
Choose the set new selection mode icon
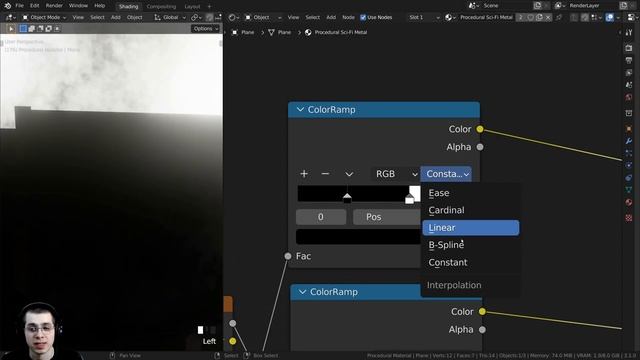23,29
